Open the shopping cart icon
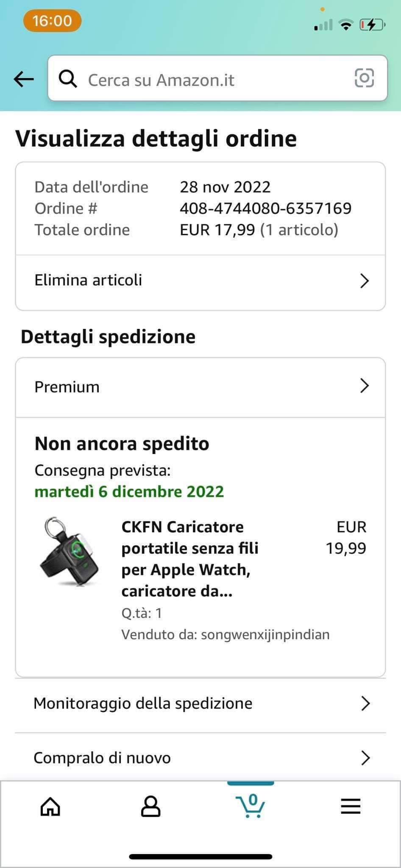401x868 pixels. pos(250,805)
